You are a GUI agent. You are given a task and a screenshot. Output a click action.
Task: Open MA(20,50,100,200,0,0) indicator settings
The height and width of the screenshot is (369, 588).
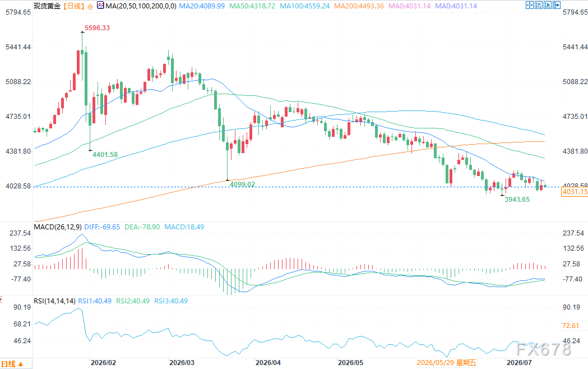[141, 6]
